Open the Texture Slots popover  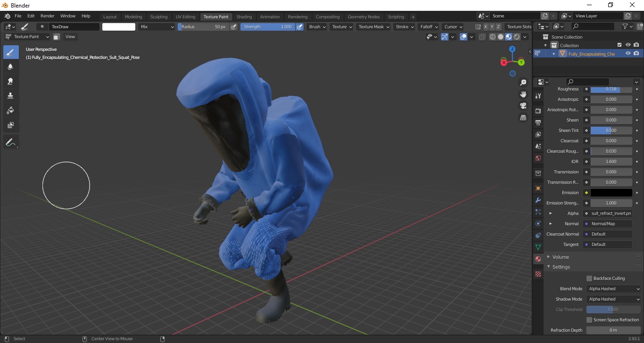pos(519,27)
